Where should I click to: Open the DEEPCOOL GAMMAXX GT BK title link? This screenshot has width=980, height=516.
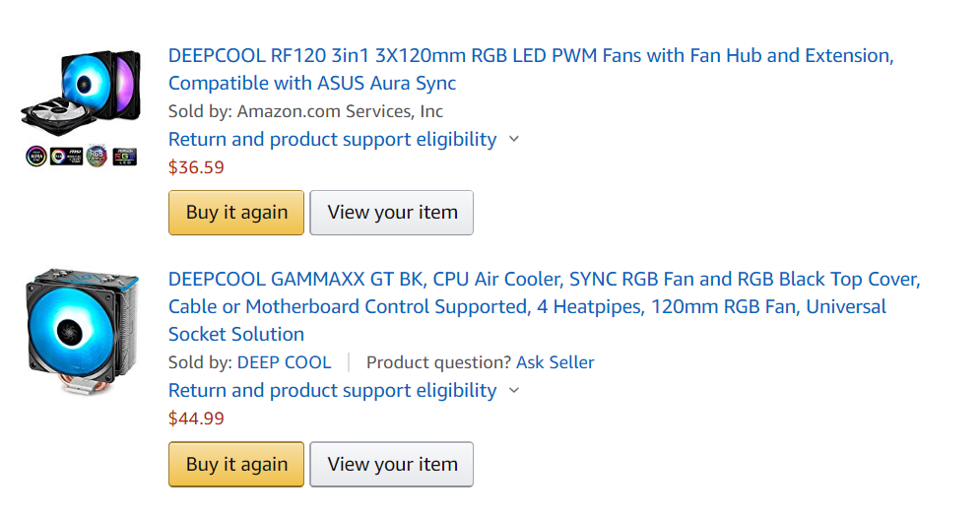pyautogui.click(x=544, y=306)
